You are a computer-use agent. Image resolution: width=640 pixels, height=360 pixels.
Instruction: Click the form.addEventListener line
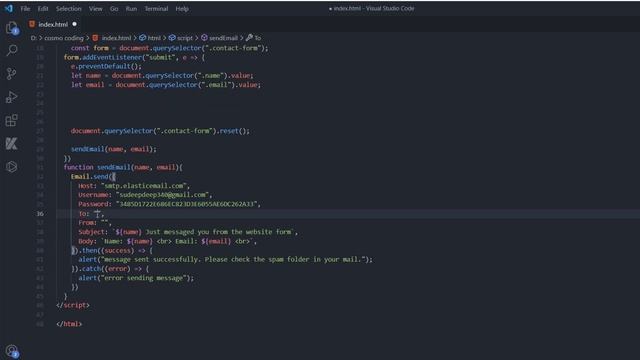click(x=134, y=57)
